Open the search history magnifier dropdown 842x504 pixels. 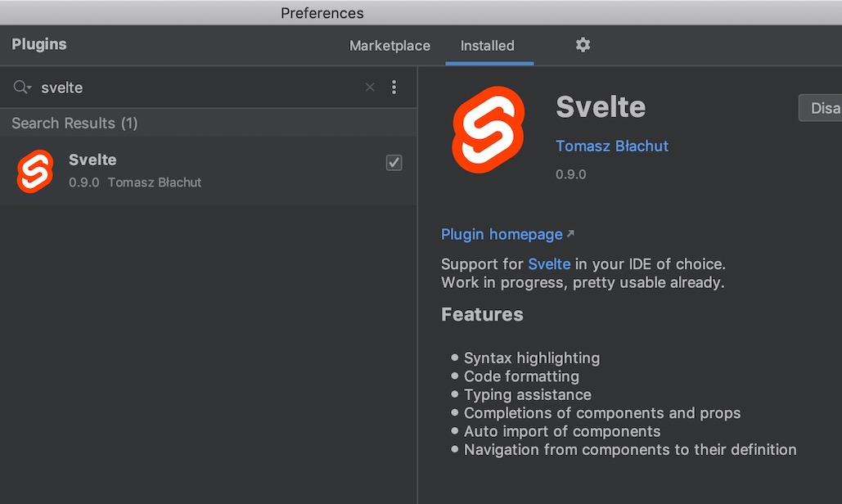(22, 87)
